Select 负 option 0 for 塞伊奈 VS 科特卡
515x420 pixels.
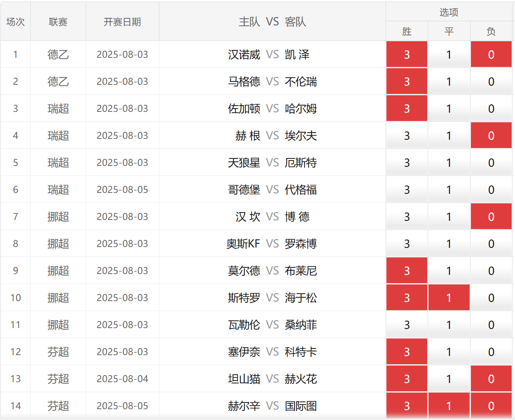coord(491,352)
